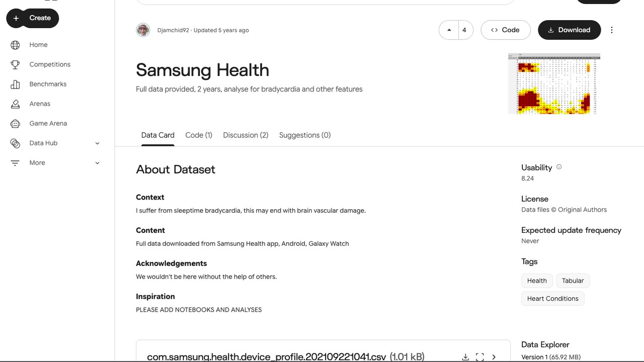Click the Data Explorer heading
This screenshot has height=362, width=644.
coord(545,345)
